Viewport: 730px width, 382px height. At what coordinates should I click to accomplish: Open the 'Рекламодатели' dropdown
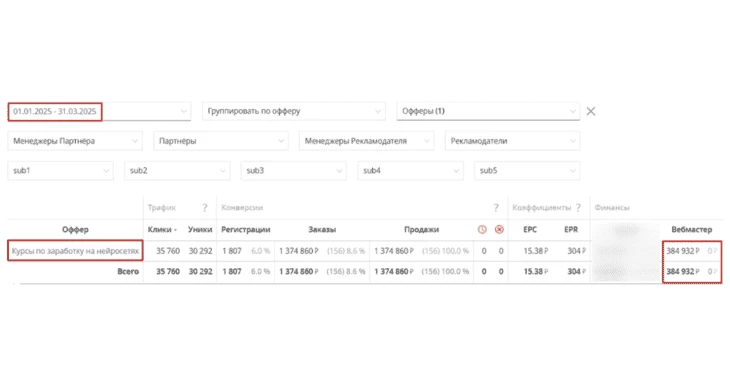coord(512,141)
